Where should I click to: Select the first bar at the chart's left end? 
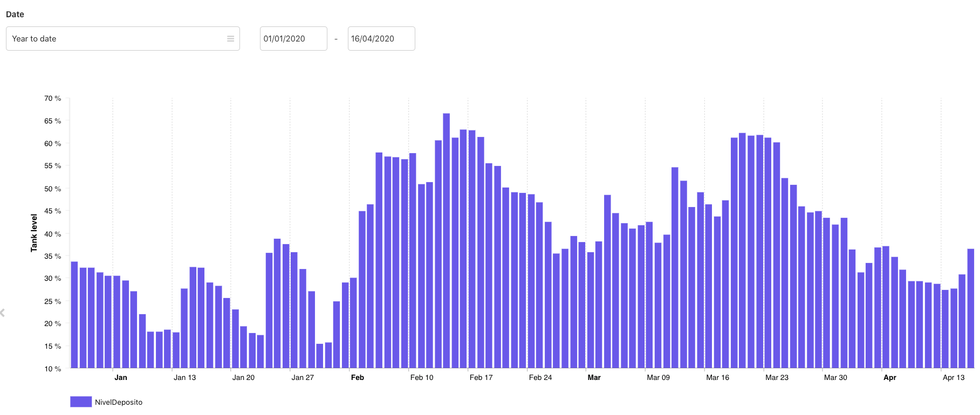[74, 315]
